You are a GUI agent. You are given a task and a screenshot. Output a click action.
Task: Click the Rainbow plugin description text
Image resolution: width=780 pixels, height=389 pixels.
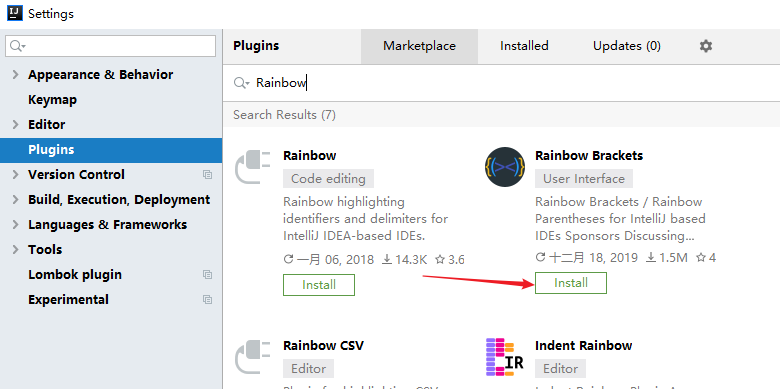366,219
